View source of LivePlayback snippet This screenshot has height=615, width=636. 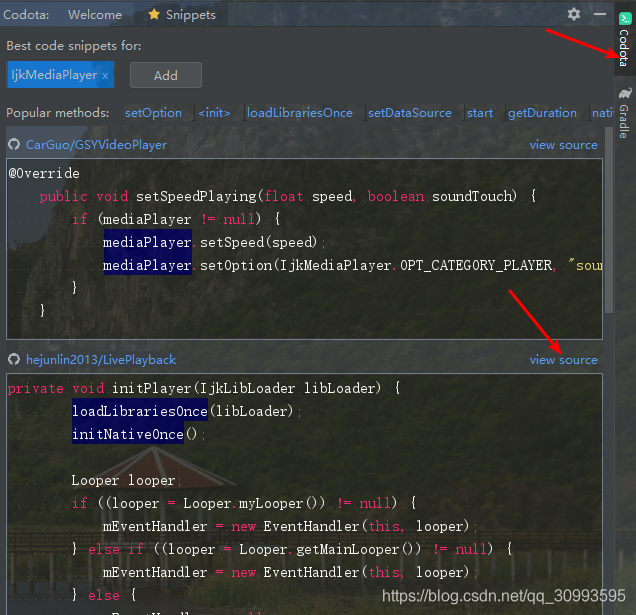click(563, 360)
